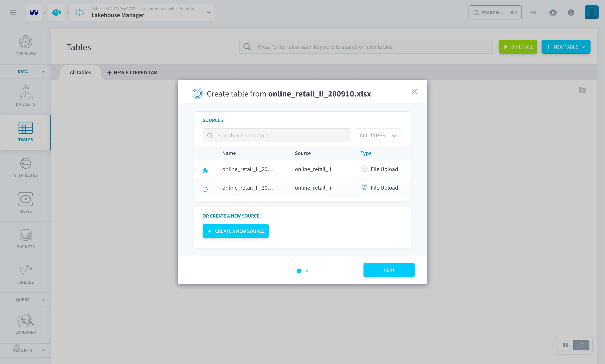
Task: Sort by the Type column header
Action: coord(366,153)
